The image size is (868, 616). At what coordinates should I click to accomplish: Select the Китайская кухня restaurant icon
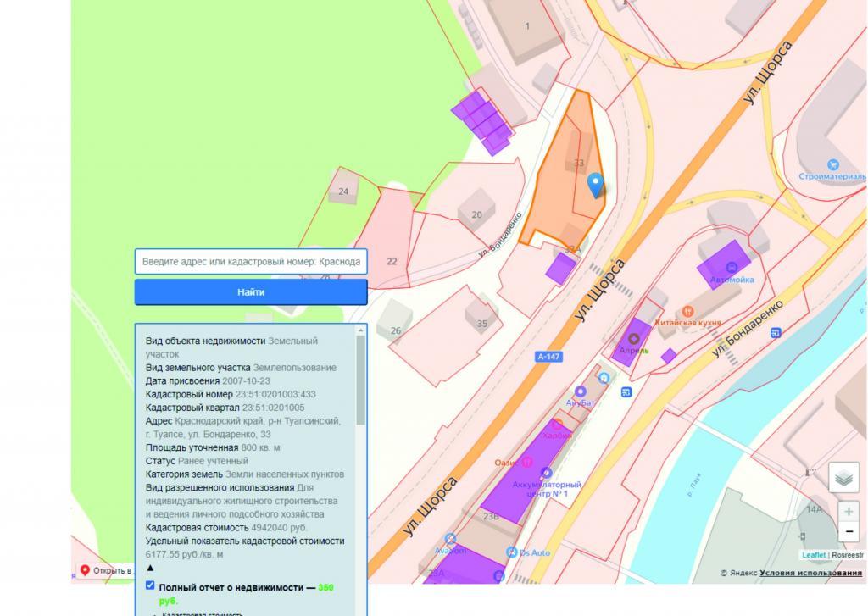pyautogui.click(x=687, y=312)
